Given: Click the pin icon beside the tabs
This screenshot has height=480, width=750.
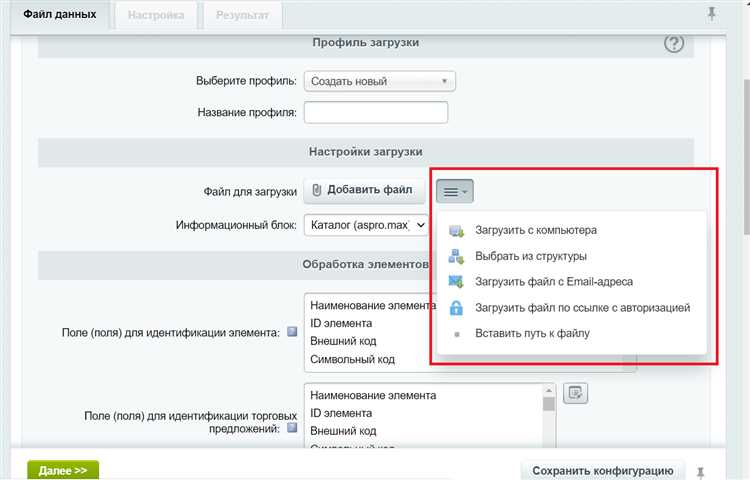Looking at the screenshot, I should 711,14.
